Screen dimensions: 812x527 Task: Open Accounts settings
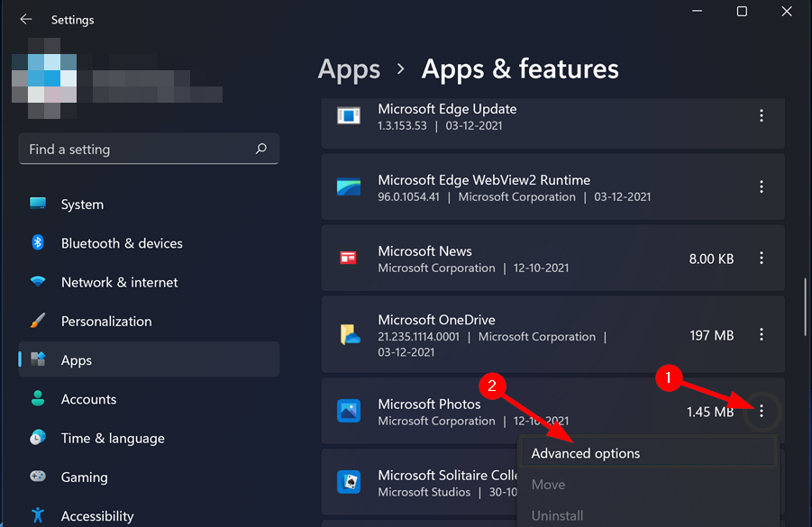[x=88, y=399]
